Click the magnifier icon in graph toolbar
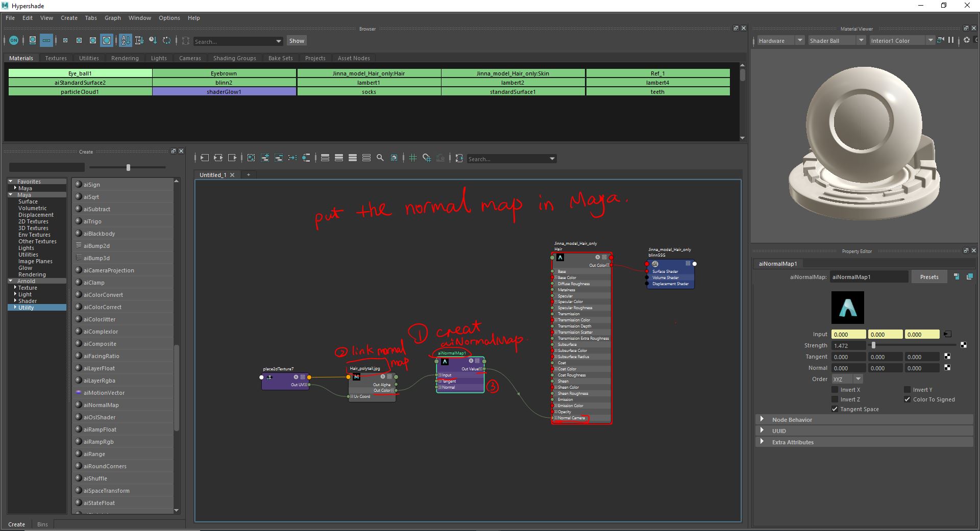980x531 pixels. pos(380,158)
